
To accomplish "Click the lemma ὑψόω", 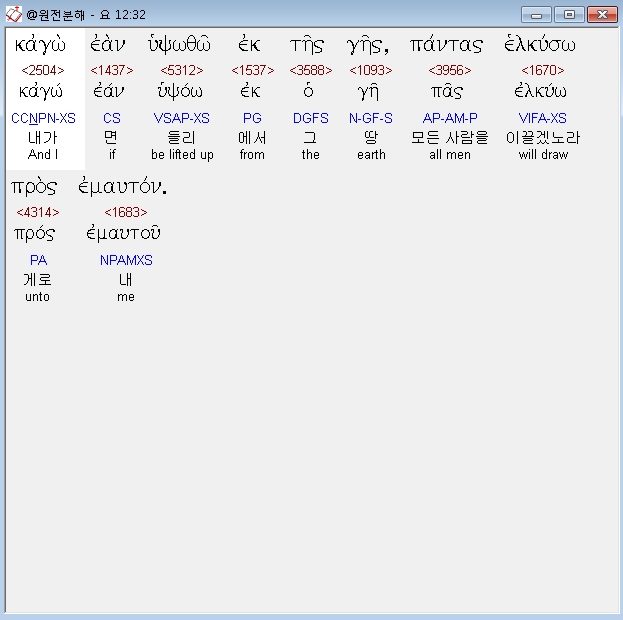I will pyautogui.click(x=180, y=92).
